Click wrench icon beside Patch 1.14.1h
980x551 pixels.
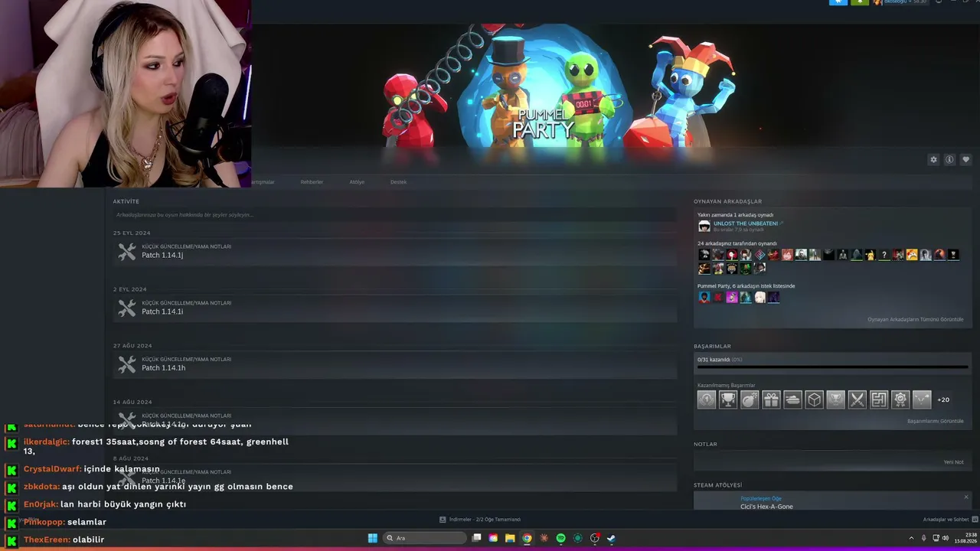(127, 364)
